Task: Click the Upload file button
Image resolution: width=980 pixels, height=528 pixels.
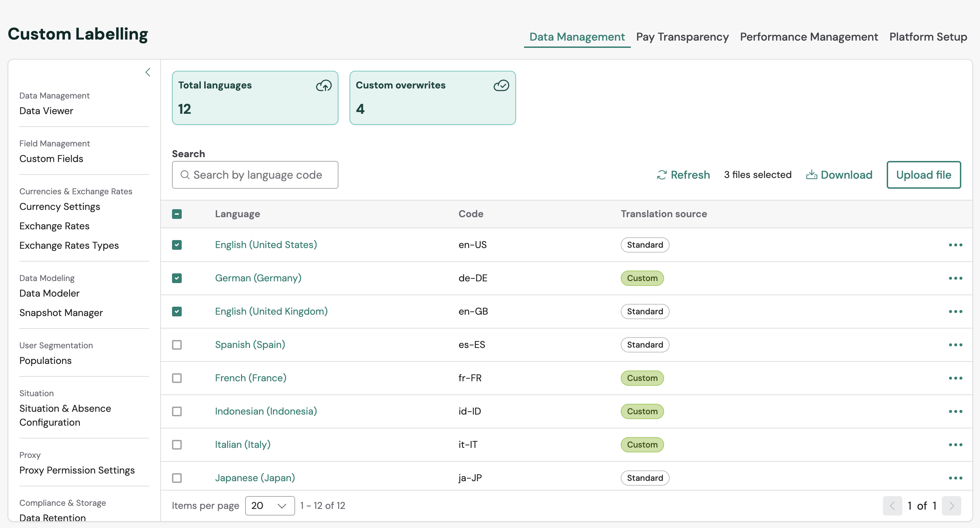Action: (923, 175)
